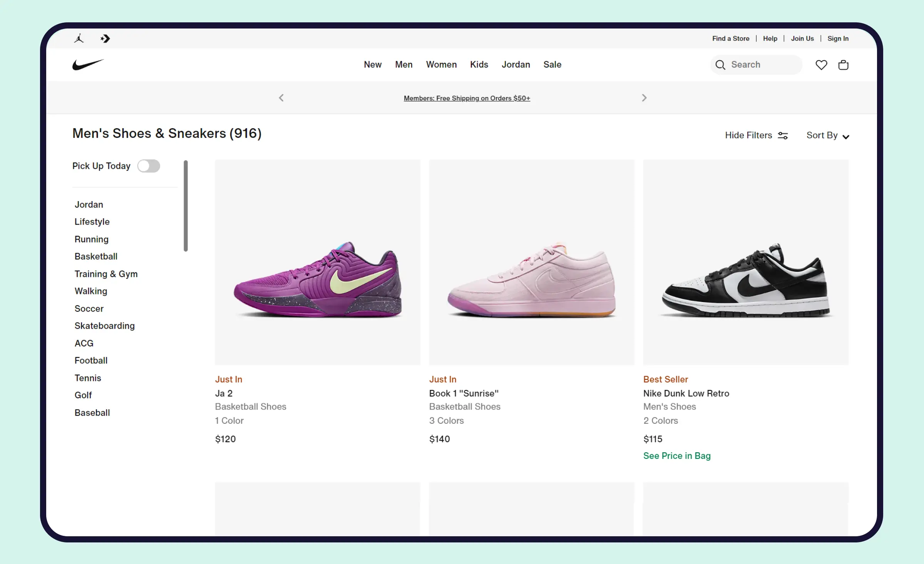This screenshot has height=564, width=924.
Task: Switch to the Sale section
Action: click(x=552, y=64)
